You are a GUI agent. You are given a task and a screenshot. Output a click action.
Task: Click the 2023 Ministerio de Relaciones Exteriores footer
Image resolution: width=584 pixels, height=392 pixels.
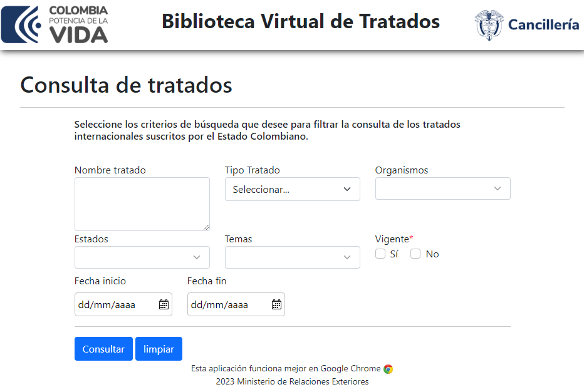click(x=292, y=381)
